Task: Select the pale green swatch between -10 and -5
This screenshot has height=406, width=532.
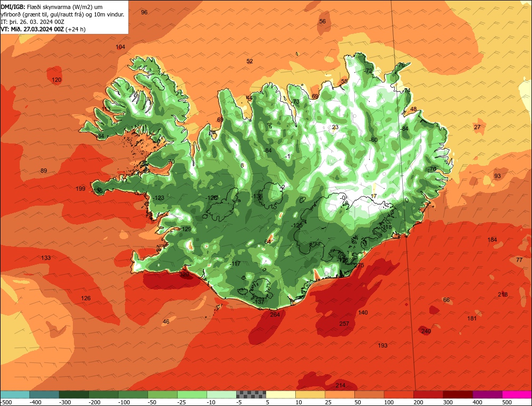Action: click(x=221, y=394)
